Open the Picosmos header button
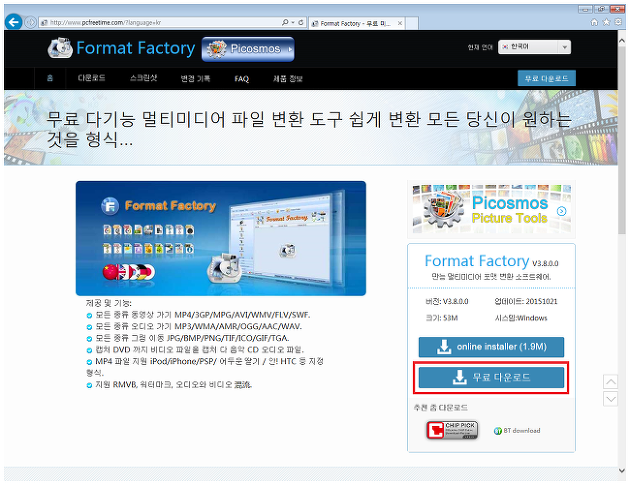Viewport: 630px width, 485px height. (248, 49)
